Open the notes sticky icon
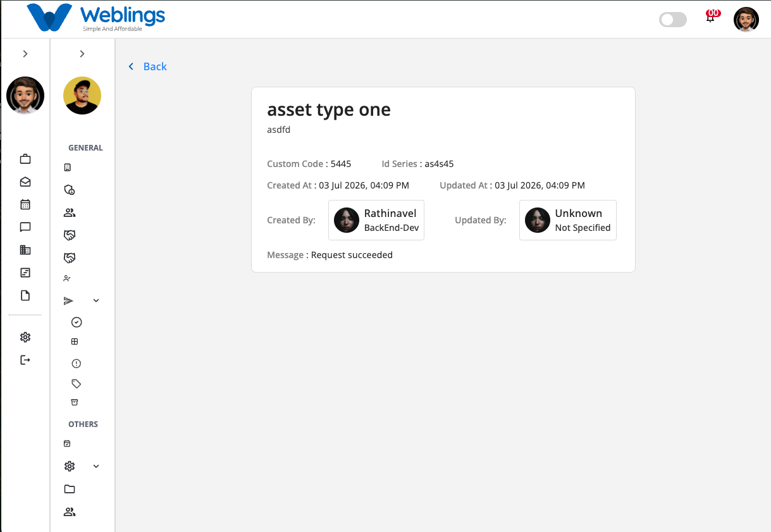Viewport: 771px width, 532px height. tap(25, 273)
